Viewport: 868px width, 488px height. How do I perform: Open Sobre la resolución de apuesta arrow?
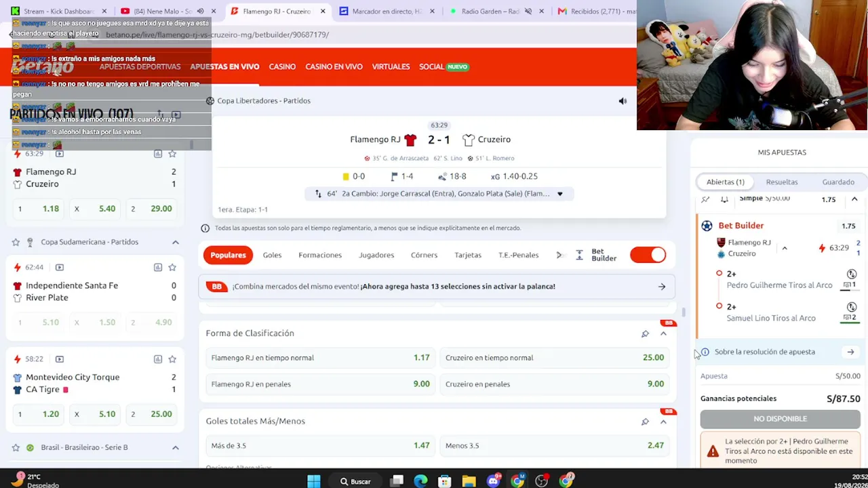pyautogui.click(x=850, y=352)
